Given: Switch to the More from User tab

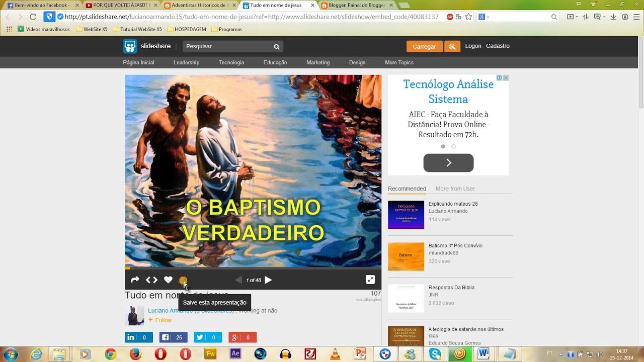Looking at the screenshot, I should (x=455, y=189).
